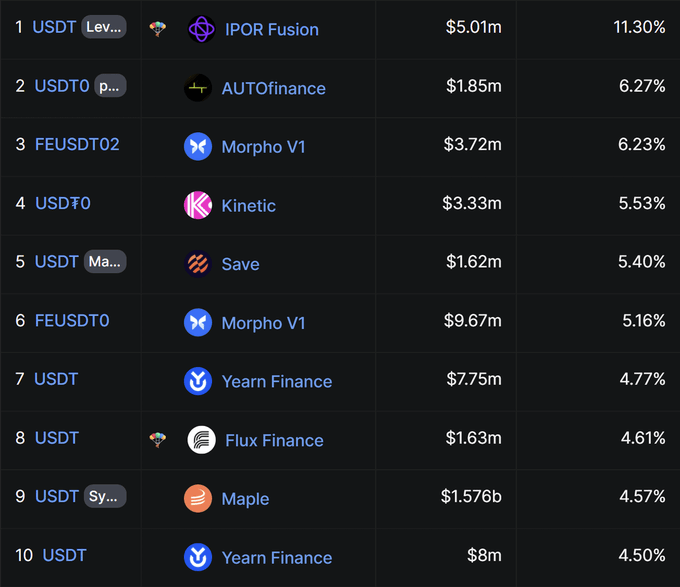Click the Maple orange logo icon

click(x=198, y=498)
